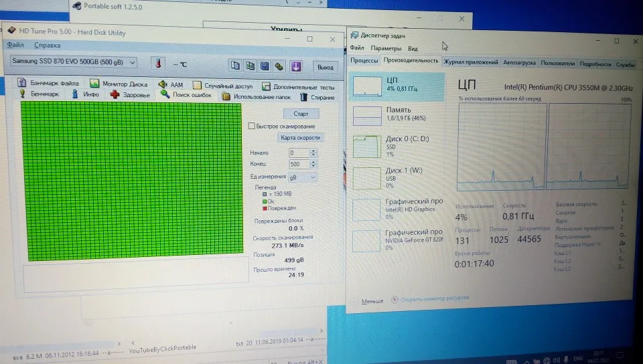Click the ENG language indicator

point(578,358)
